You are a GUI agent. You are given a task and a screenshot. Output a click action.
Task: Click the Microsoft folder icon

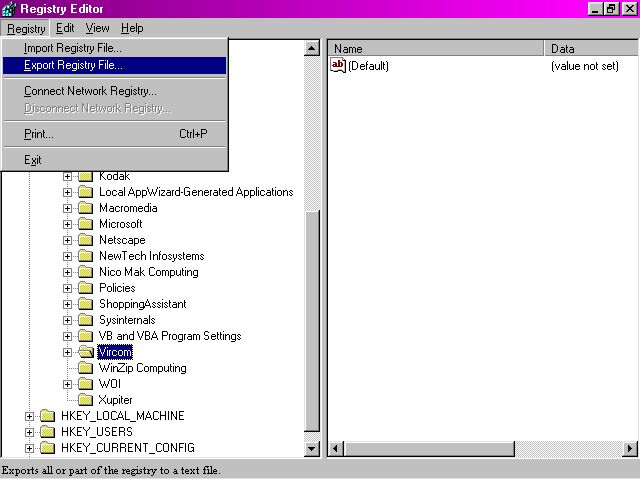pyautogui.click(x=85, y=224)
